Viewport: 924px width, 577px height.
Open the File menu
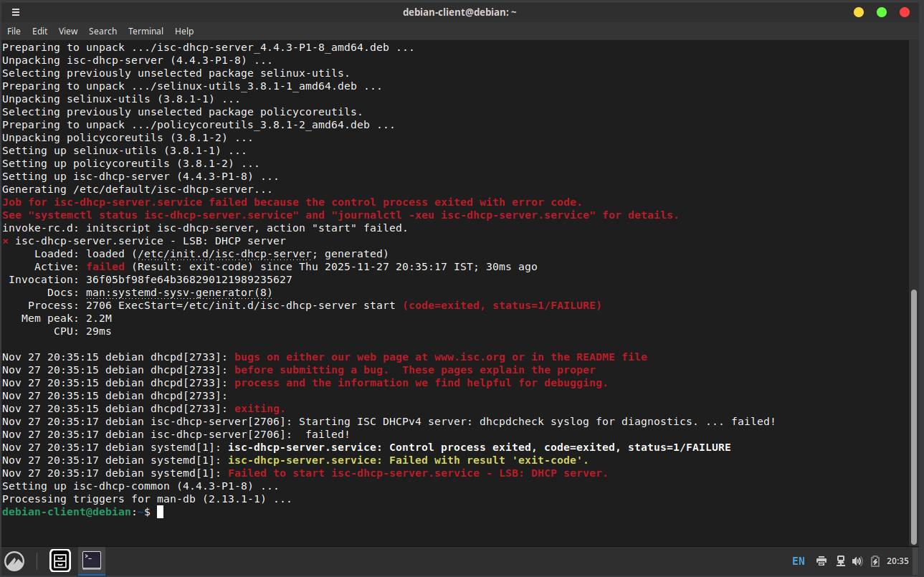14,32
